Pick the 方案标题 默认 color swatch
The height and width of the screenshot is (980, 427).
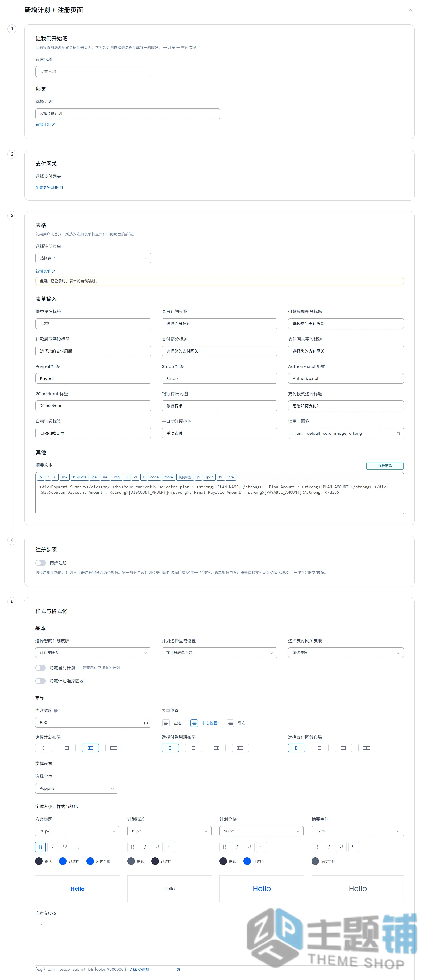pos(39,861)
